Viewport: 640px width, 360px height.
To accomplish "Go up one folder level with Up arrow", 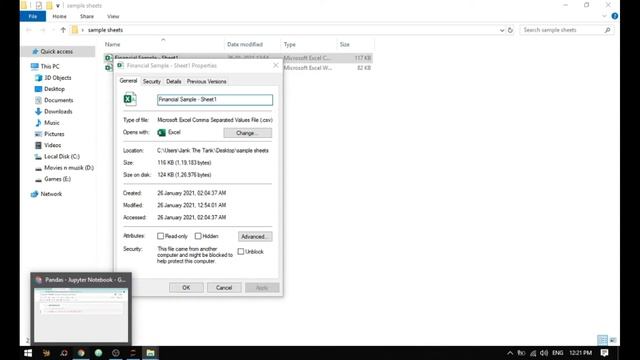I will (63, 30).
